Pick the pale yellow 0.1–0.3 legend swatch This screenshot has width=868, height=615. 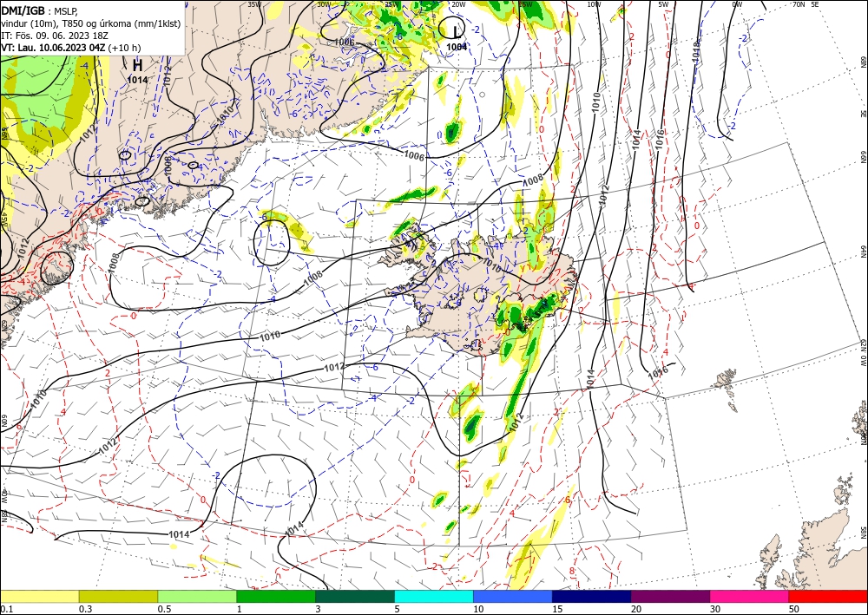[39, 596]
